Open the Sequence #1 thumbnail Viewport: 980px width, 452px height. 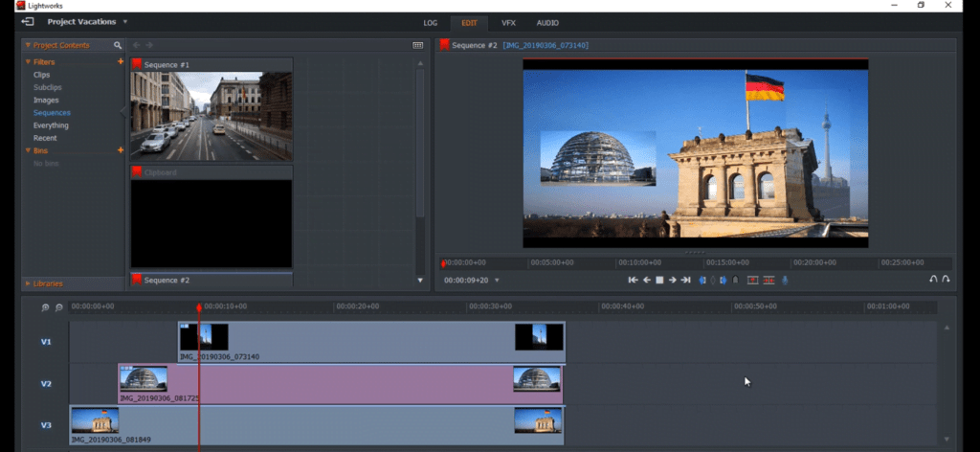[x=211, y=115]
